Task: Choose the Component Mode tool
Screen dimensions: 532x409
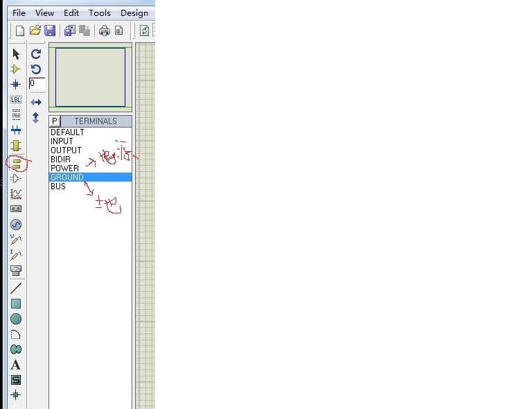Action: [16, 69]
